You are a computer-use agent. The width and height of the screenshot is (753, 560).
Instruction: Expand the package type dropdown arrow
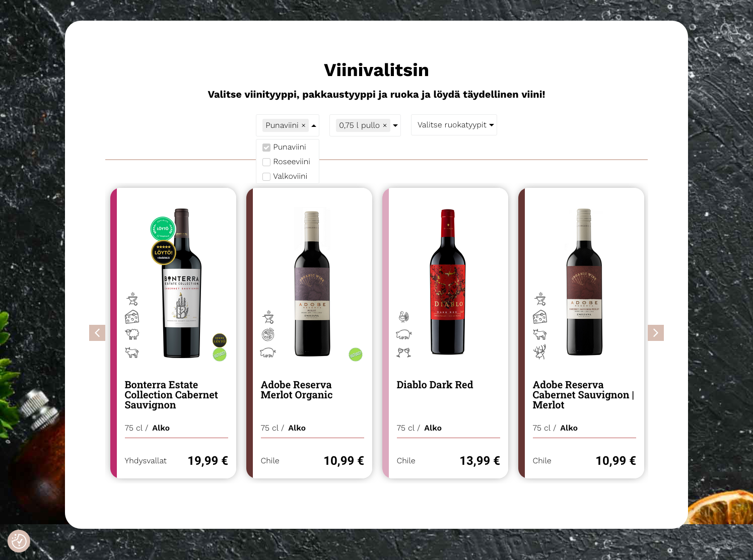(x=395, y=125)
